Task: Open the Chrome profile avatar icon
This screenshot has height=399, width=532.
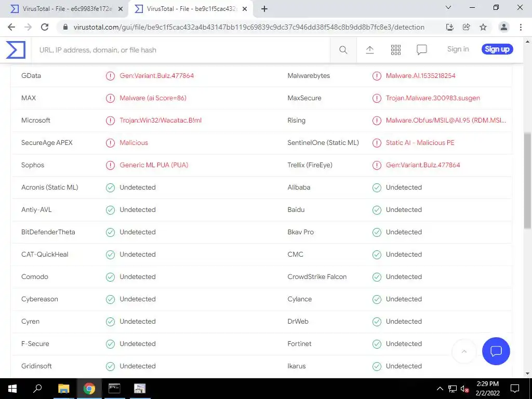Action: point(504,27)
